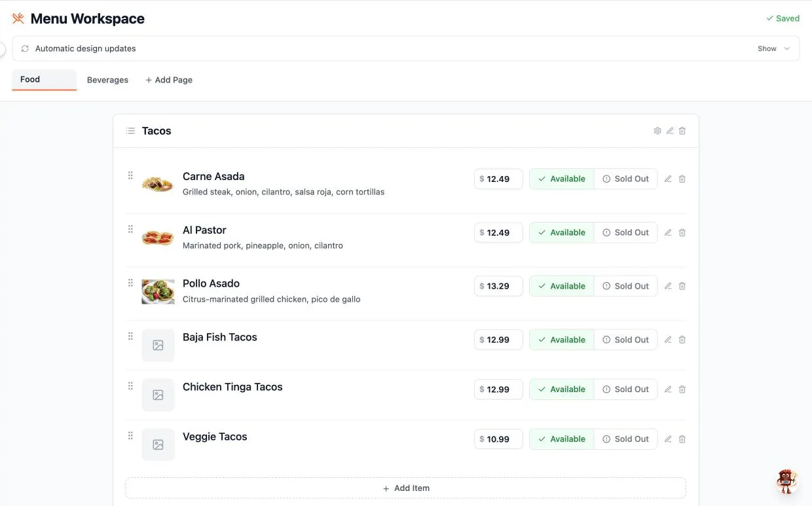
Task: Mark Pollo Asado as Sold Out
Action: pos(625,286)
